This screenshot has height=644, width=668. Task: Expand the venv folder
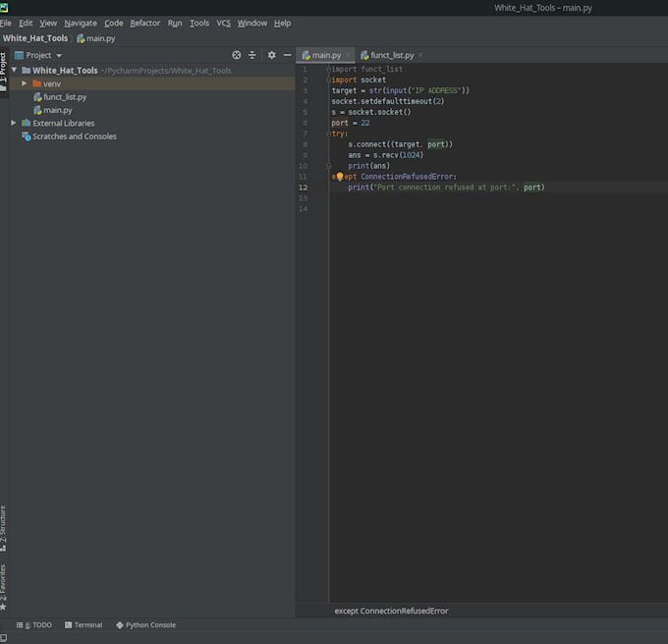(x=25, y=83)
